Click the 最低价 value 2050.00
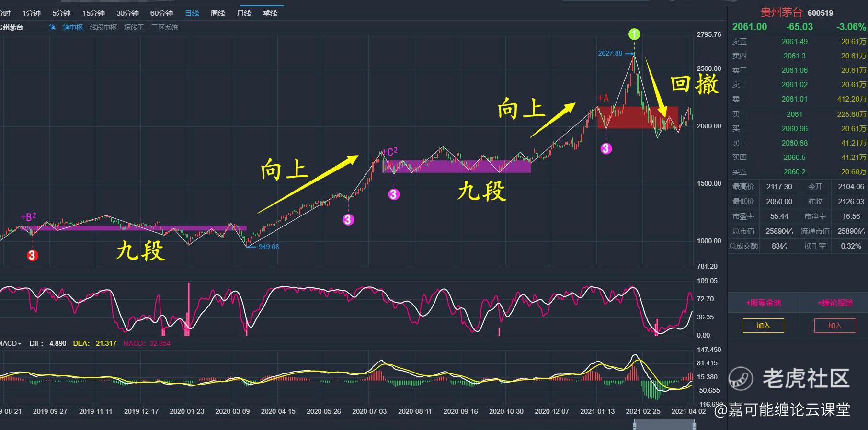The width and height of the screenshot is (868, 430). click(779, 202)
